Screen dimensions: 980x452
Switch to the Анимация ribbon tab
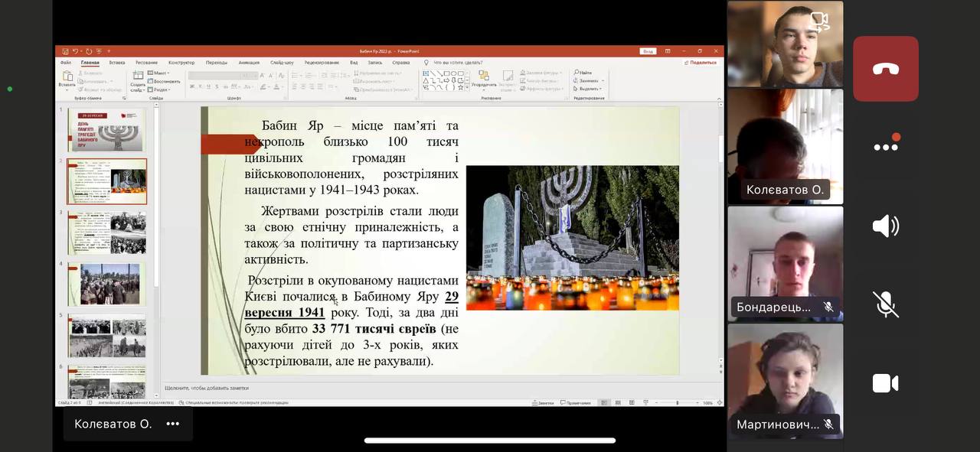tap(249, 63)
